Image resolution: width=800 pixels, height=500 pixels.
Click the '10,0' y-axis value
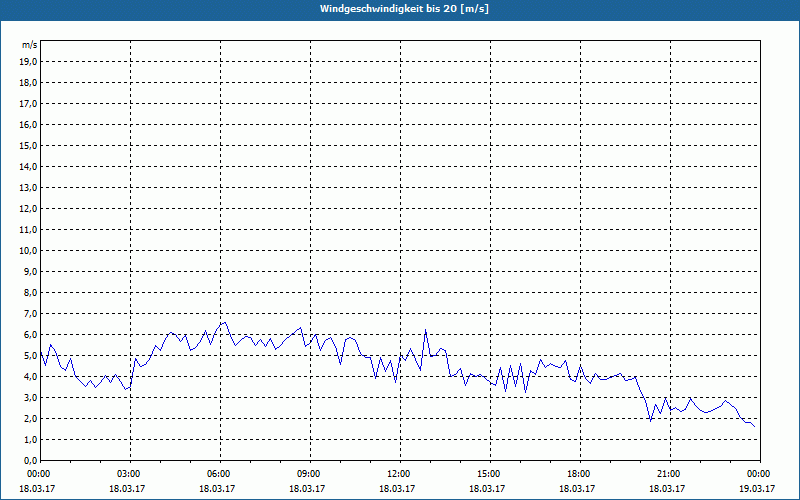(28, 251)
